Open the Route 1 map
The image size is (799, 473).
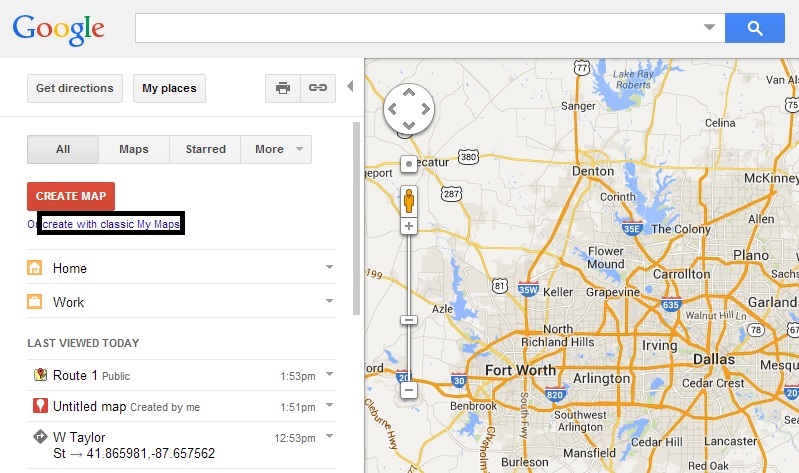click(x=75, y=376)
